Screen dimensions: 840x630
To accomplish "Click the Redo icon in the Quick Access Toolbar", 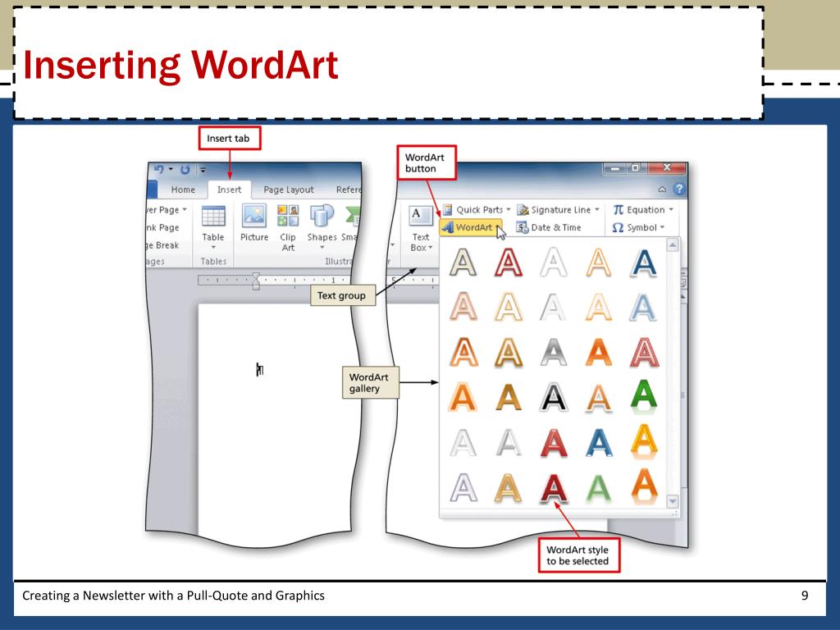I will click(x=185, y=170).
